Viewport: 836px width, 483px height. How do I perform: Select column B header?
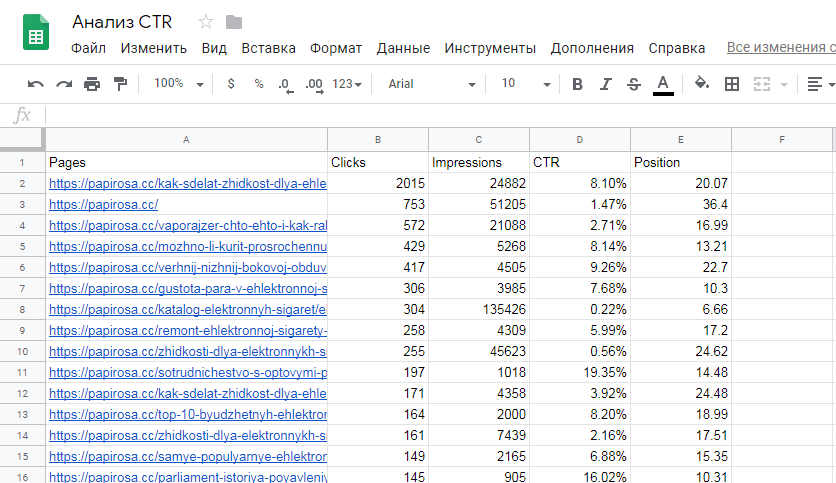click(x=377, y=140)
